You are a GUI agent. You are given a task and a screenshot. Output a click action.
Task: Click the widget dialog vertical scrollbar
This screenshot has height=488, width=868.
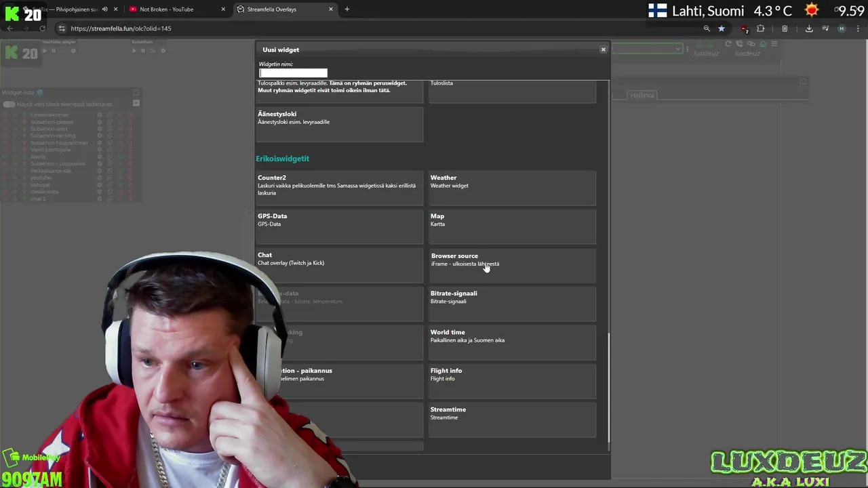pos(608,386)
